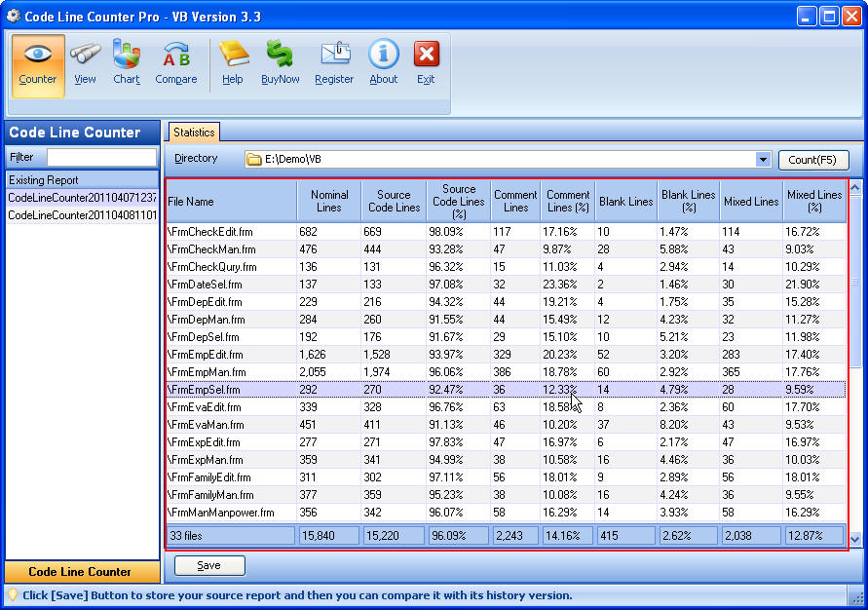Viewport: 868px width, 610px height.
Task: Sort by Mixed Lines column header
Action: [751, 202]
